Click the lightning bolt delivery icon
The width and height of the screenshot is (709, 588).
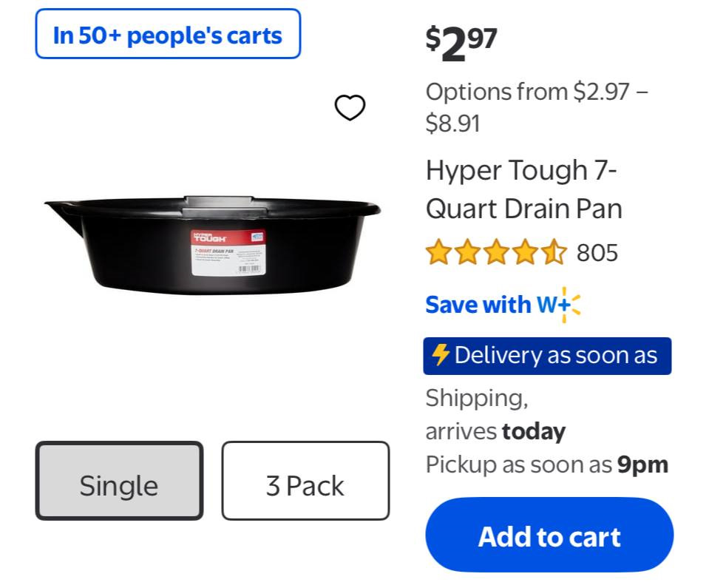(441, 355)
